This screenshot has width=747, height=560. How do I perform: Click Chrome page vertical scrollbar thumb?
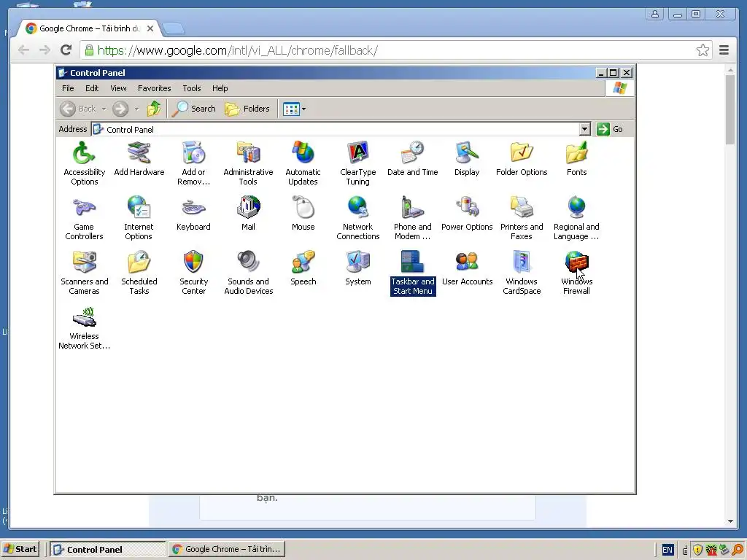pyautogui.click(x=730, y=109)
